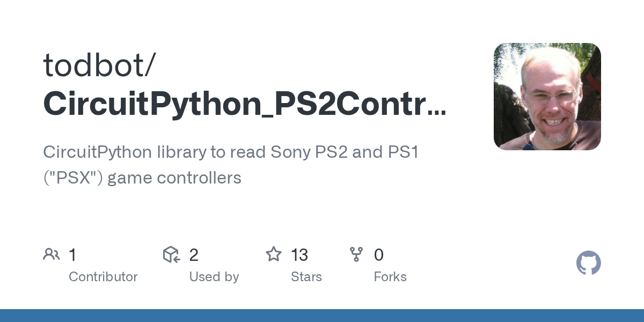Viewport: 644px width, 322px height.
Task: Click the Stars label
Action: click(306, 277)
